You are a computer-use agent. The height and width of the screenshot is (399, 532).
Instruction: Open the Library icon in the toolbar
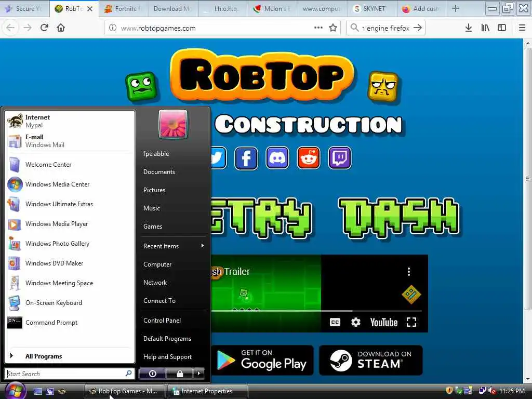(485, 28)
